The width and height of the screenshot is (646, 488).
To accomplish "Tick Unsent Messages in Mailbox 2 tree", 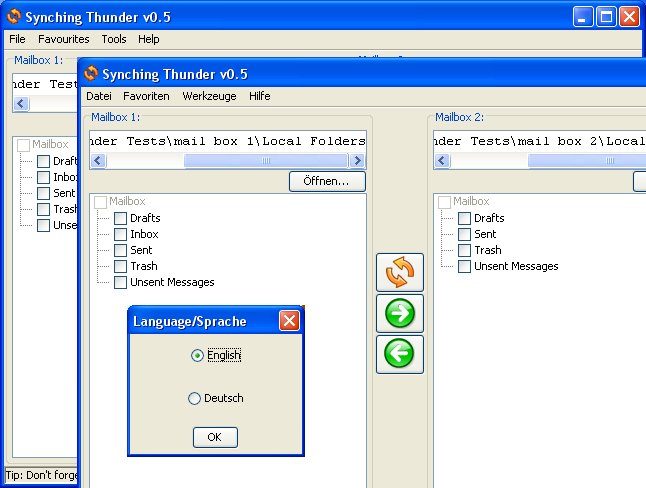I will click(465, 266).
